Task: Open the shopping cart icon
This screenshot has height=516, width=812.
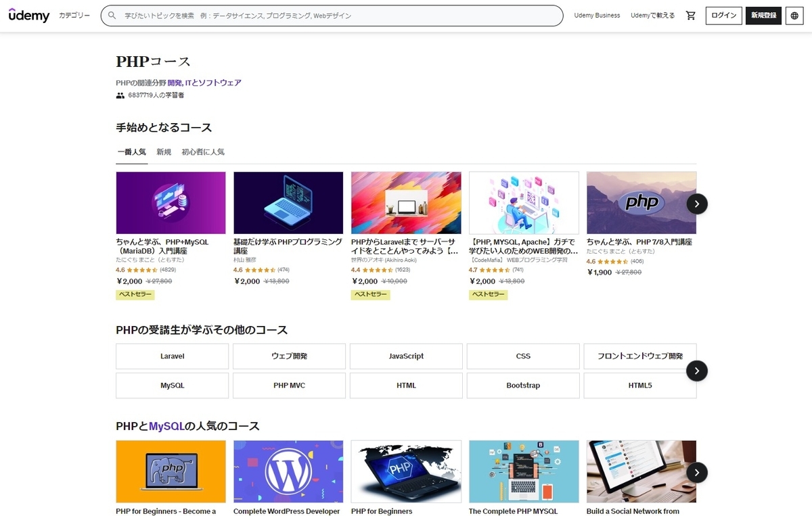Action: click(x=690, y=16)
